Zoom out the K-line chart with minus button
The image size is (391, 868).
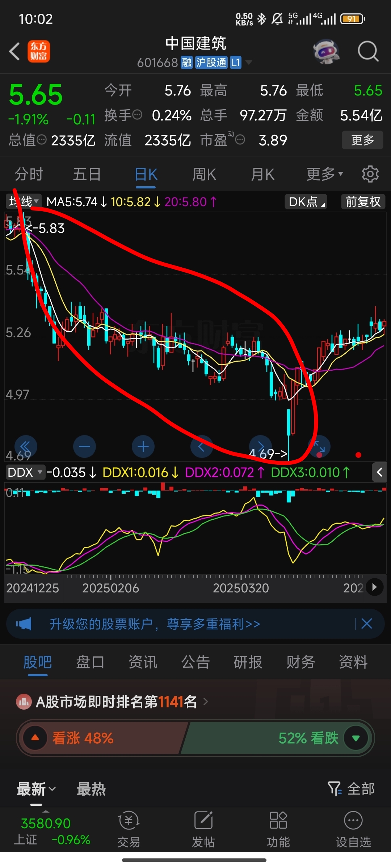[84, 447]
